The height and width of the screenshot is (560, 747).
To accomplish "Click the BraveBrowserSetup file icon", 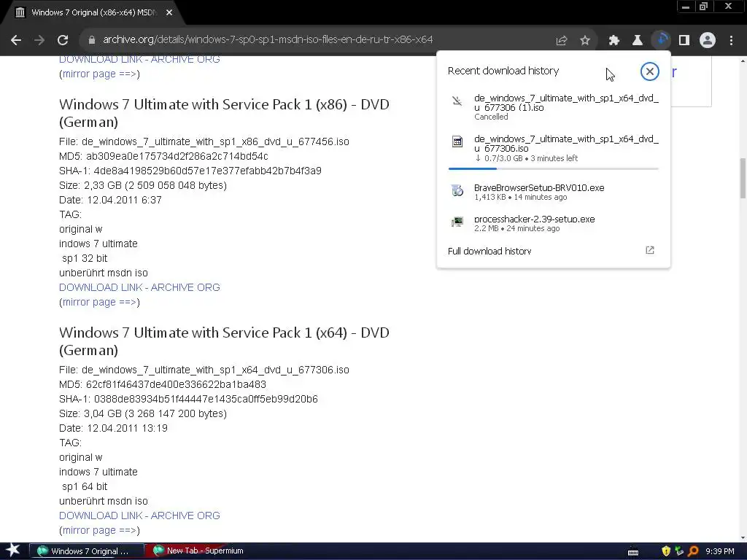I will [457, 190].
